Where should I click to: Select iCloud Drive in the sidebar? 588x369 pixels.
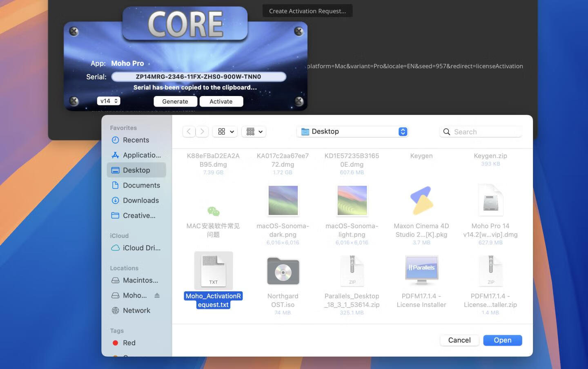click(x=136, y=248)
